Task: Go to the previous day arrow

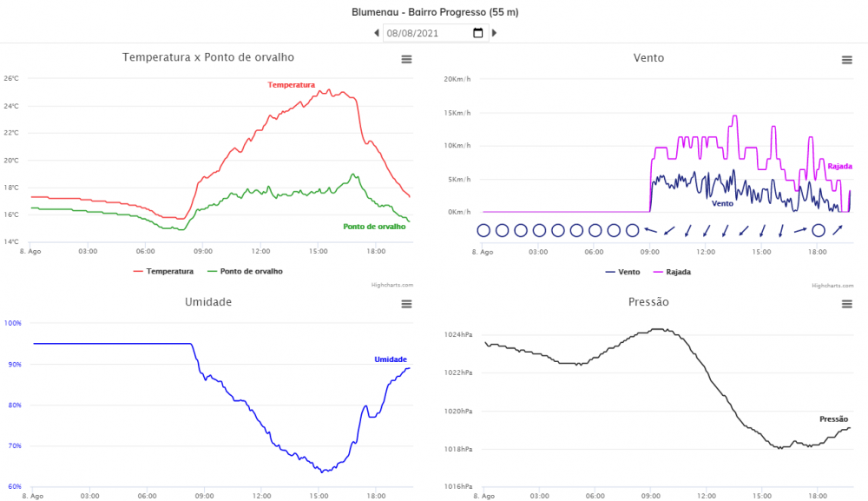Action: [x=377, y=33]
